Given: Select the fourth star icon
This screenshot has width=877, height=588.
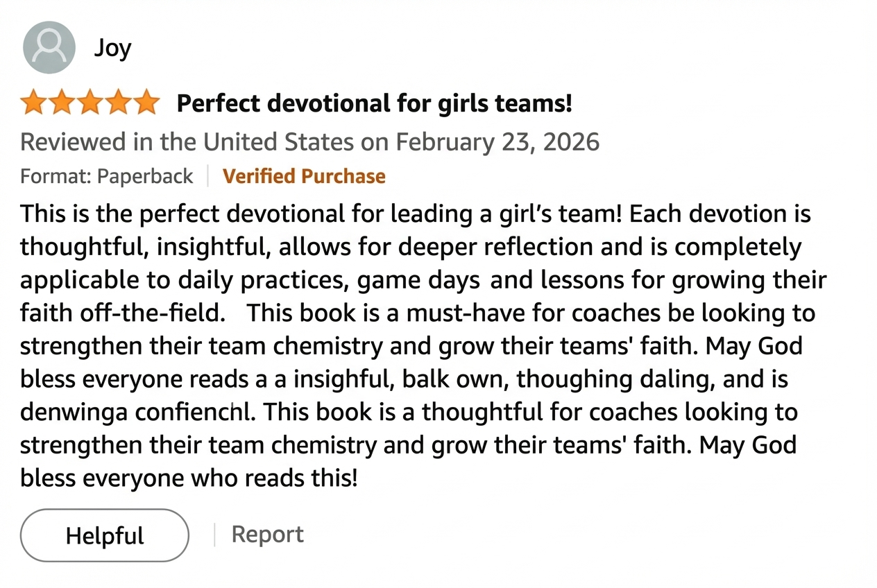Looking at the screenshot, I should [119, 102].
